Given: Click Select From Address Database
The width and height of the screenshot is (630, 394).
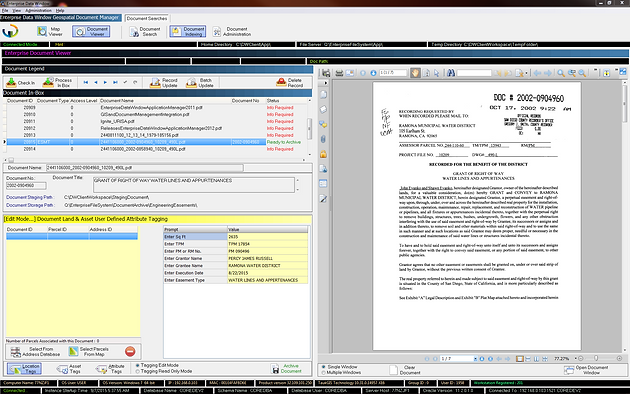Looking at the screenshot, I should point(35,352).
